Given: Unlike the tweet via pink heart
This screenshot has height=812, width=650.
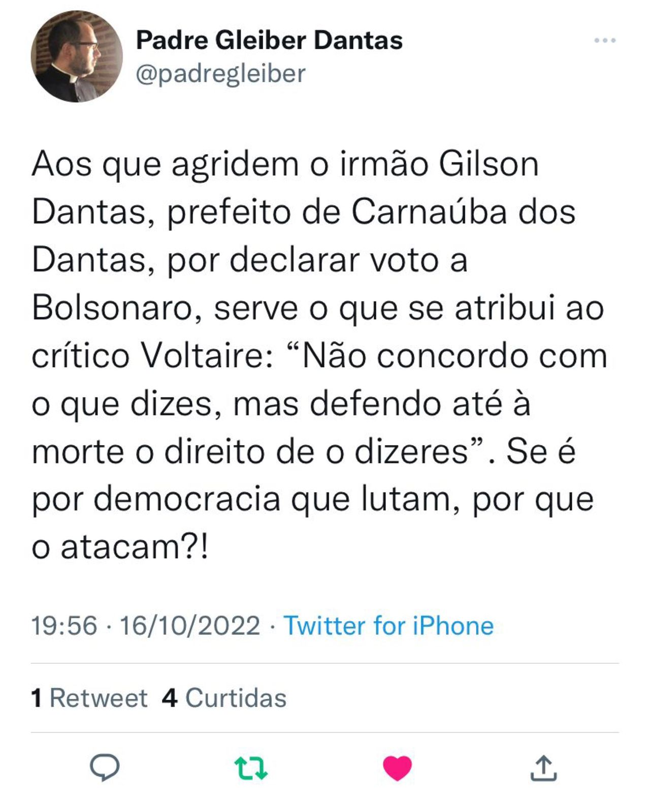Looking at the screenshot, I should pyautogui.click(x=397, y=768).
